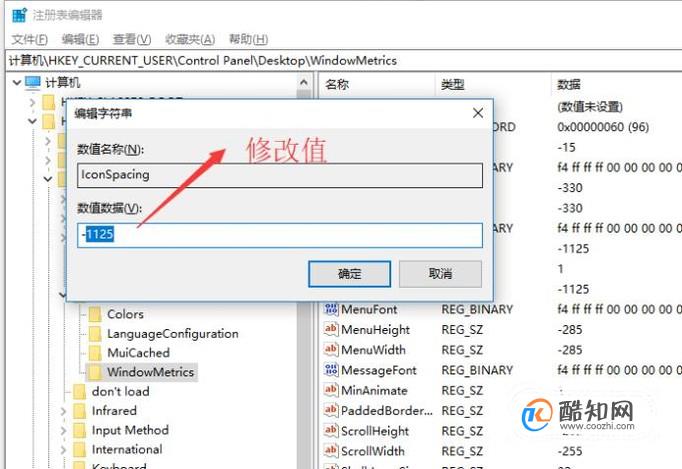
Task: Select the WindowMetrics folder icon
Action: click(95, 372)
